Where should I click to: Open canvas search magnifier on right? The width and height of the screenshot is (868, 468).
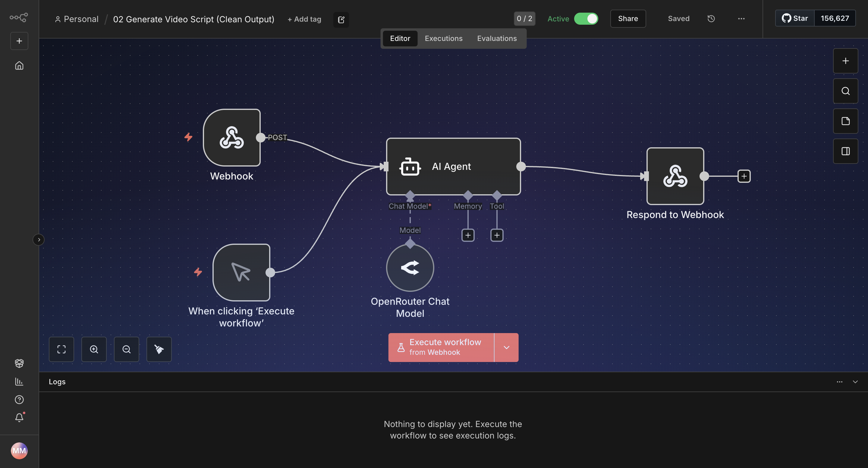[x=845, y=91]
